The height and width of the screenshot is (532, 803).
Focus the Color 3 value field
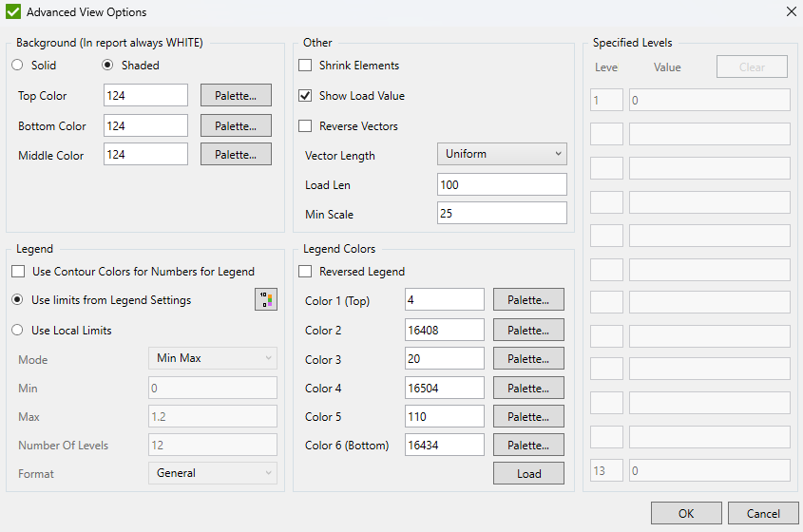coord(444,359)
